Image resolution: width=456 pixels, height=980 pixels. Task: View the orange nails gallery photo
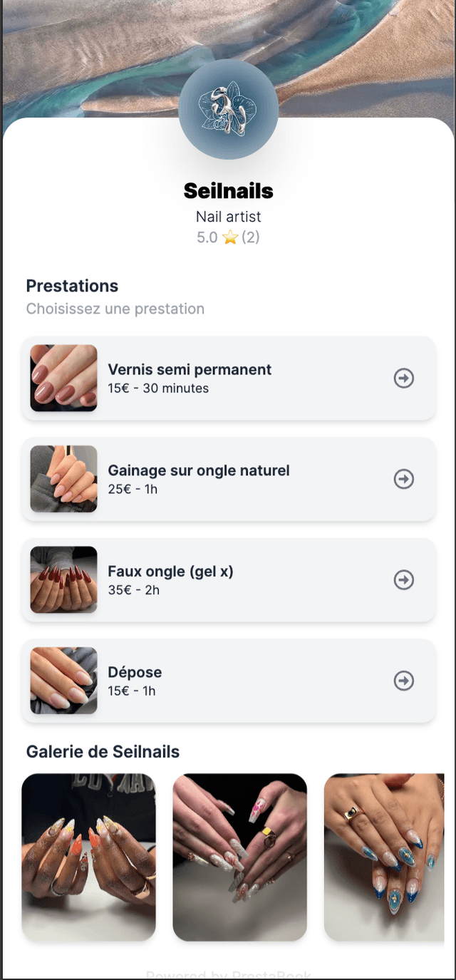[x=88, y=857]
